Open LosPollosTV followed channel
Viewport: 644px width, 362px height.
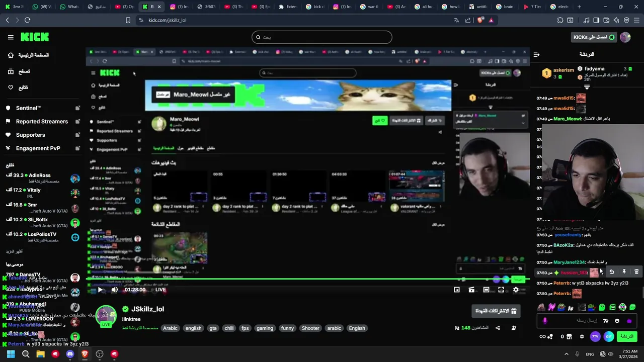(43, 237)
